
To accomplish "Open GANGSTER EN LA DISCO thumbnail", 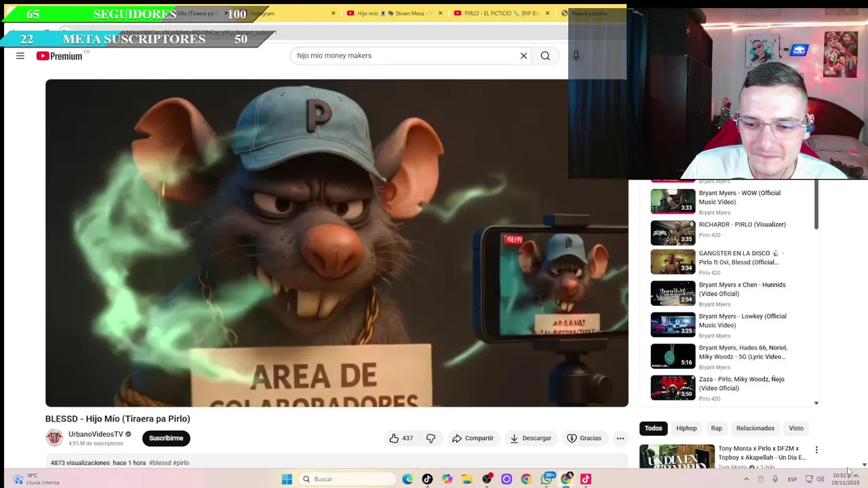I will 673,262.
